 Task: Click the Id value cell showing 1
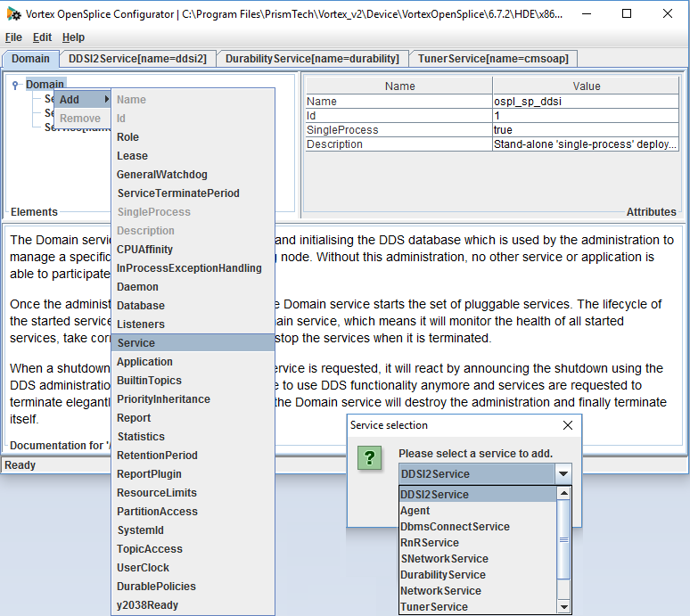tap(586, 116)
